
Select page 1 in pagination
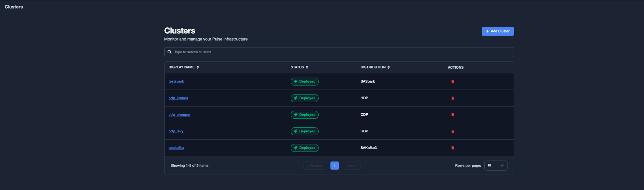(x=334, y=166)
